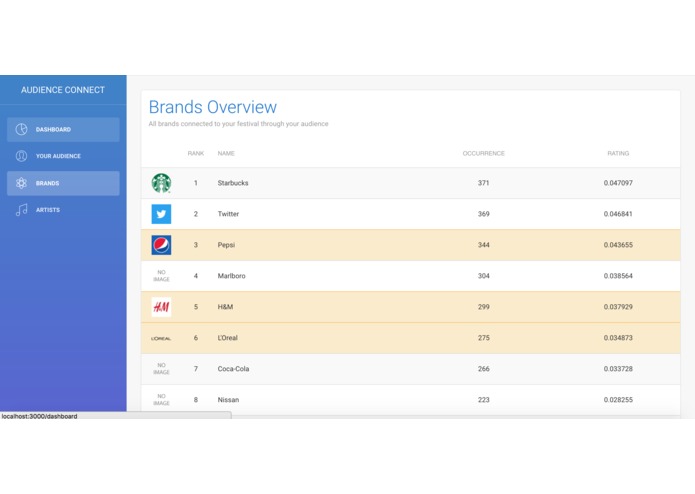Viewport: 695px width, 494px height.
Task: Select the L'Oreal name cell
Action: (x=227, y=338)
